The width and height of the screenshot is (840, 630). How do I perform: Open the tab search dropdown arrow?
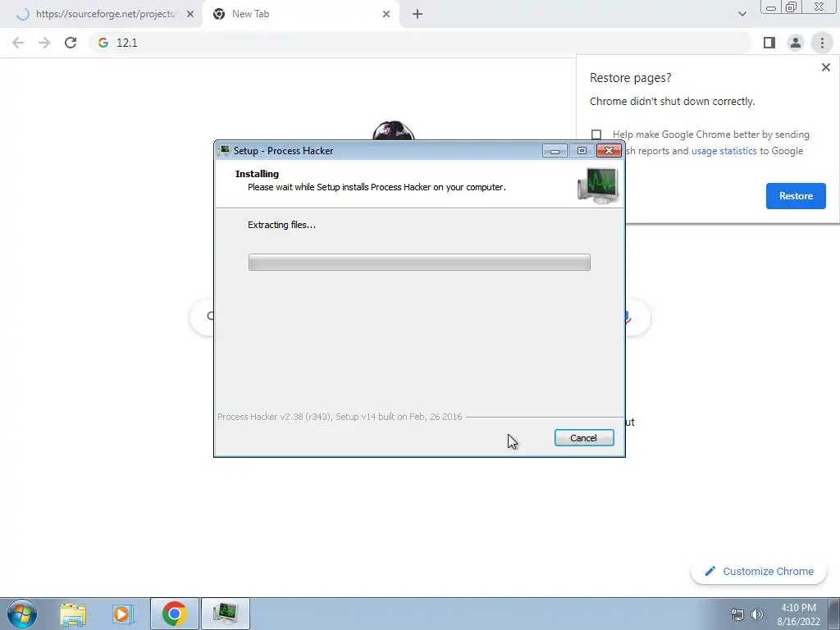[x=742, y=14]
